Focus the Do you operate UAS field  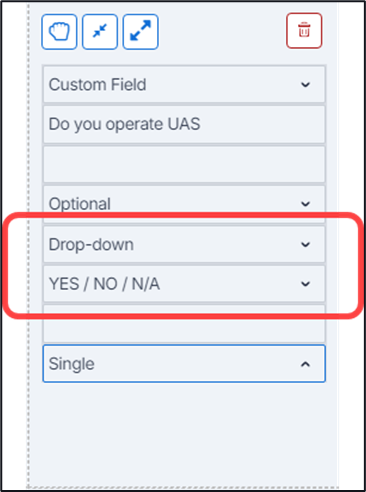click(184, 124)
